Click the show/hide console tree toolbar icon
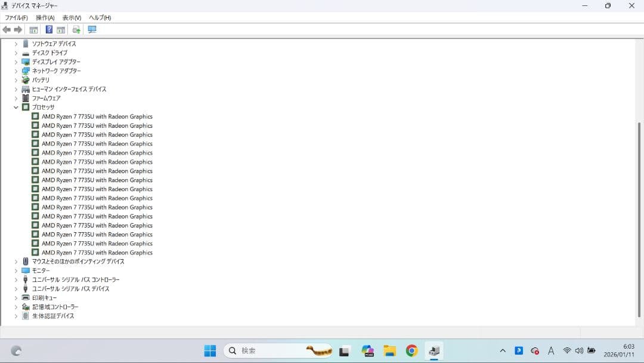 [33, 30]
